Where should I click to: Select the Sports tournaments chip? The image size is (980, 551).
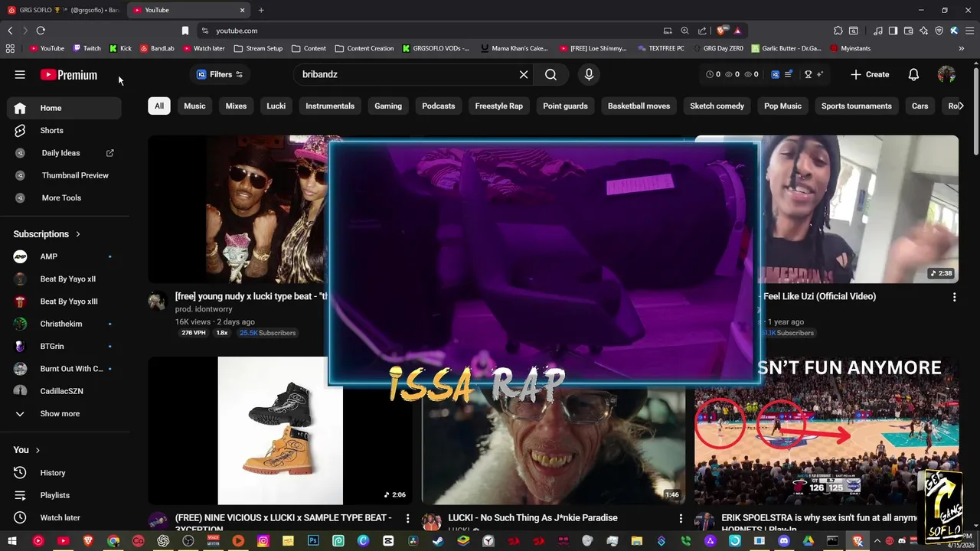[x=856, y=106]
